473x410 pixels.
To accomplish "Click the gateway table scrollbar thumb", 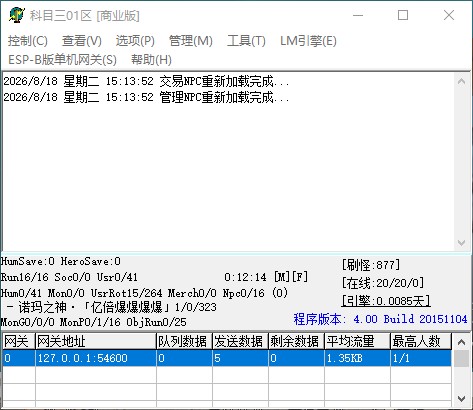I will (462, 359).
